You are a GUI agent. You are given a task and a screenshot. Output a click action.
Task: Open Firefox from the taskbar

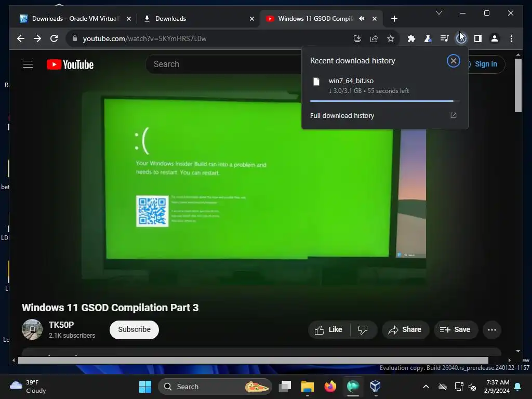tap(330, 387)
